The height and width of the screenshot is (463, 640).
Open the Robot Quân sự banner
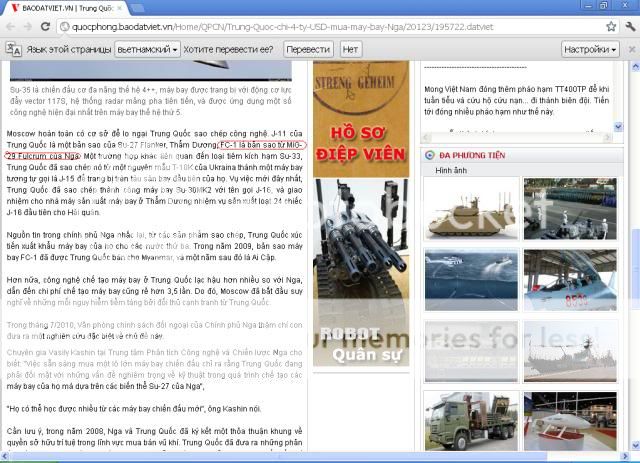(361, 272)
